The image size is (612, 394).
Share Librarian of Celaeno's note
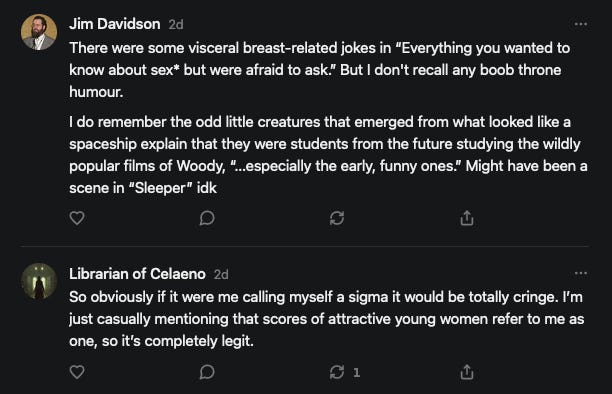[x=467, y=372]
